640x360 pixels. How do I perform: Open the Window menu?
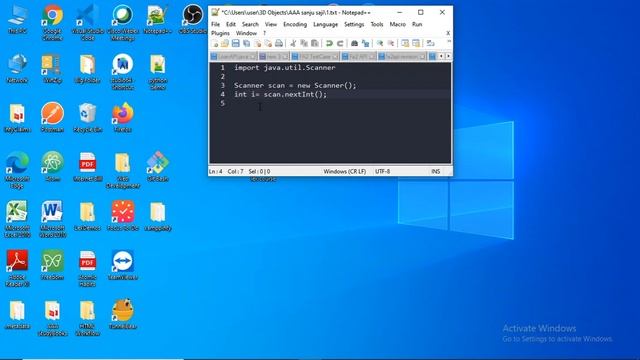click(x=247, y=33)
